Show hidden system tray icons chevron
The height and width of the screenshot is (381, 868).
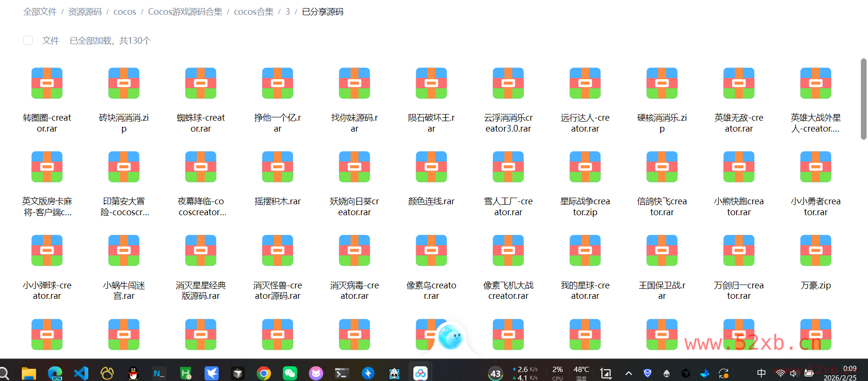coord(629,373)
